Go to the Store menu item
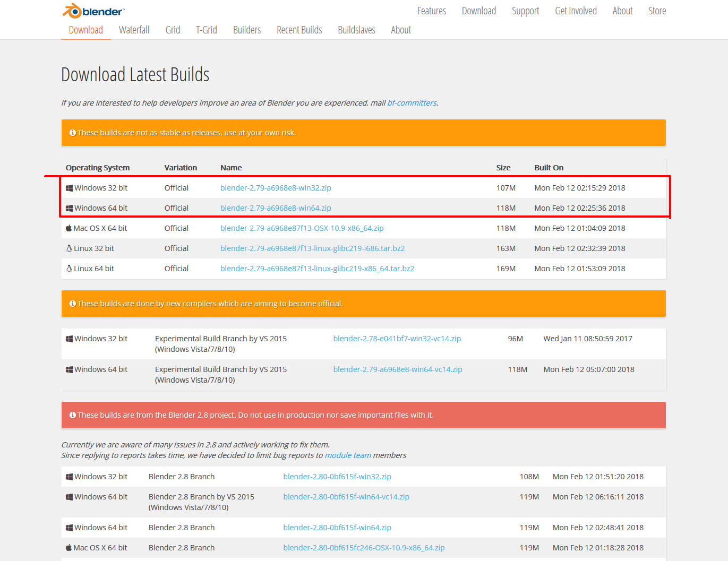 (x=657, y=11)
